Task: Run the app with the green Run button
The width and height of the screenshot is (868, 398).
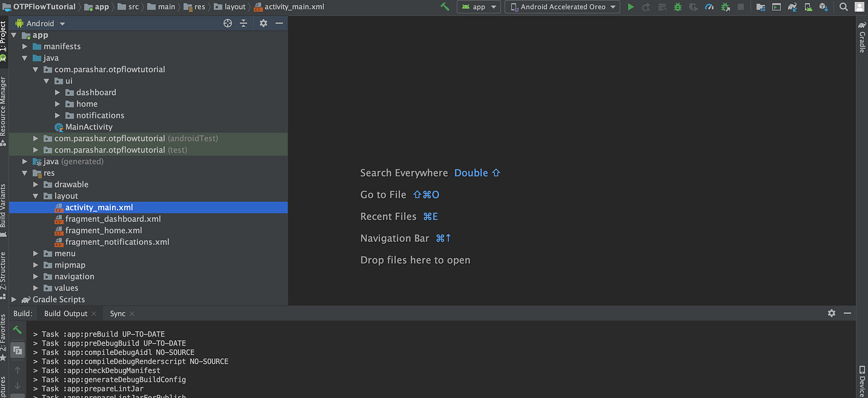Action: [x=631, y=7]
